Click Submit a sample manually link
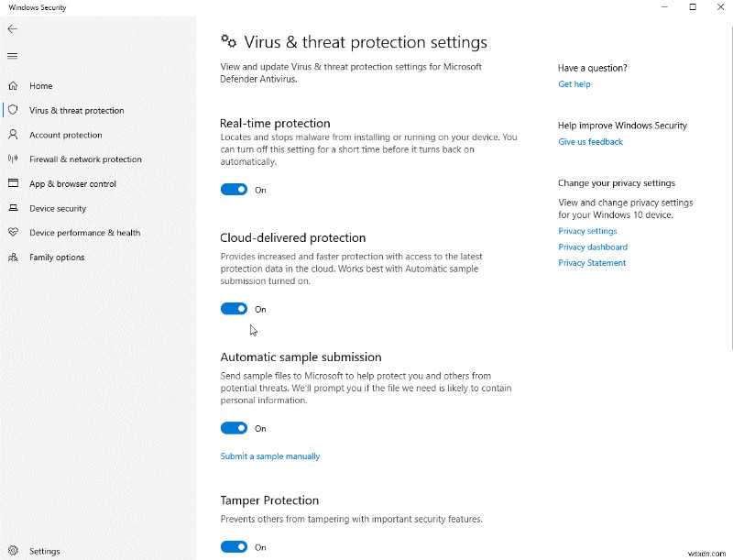This screenshot has height=560, width=733. click(x=270, y=456)
